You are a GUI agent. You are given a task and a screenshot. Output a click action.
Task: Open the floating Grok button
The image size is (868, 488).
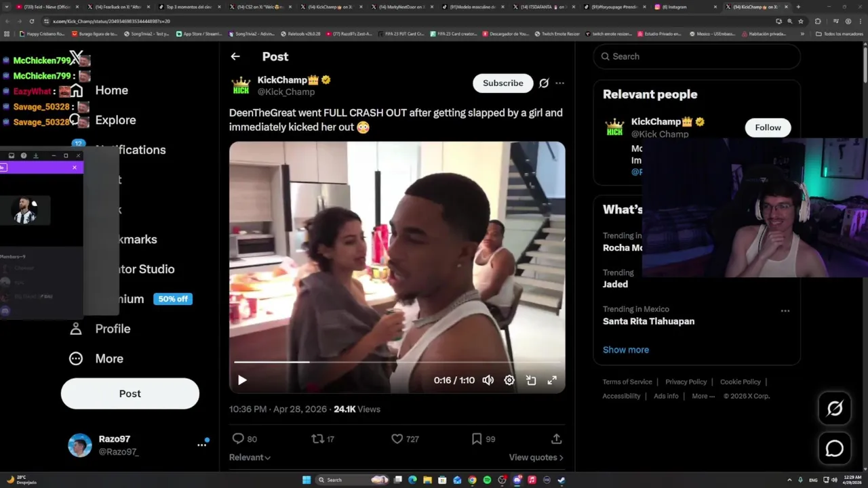835,408
